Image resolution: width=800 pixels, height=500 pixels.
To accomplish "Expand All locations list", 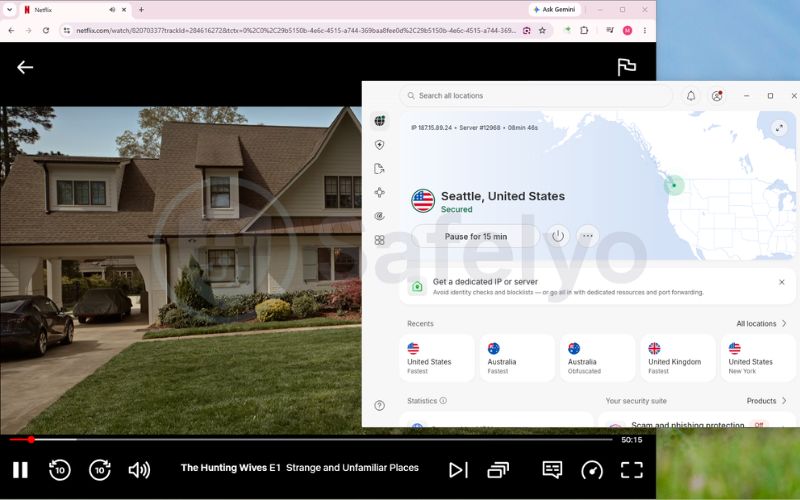I will 761,323.
